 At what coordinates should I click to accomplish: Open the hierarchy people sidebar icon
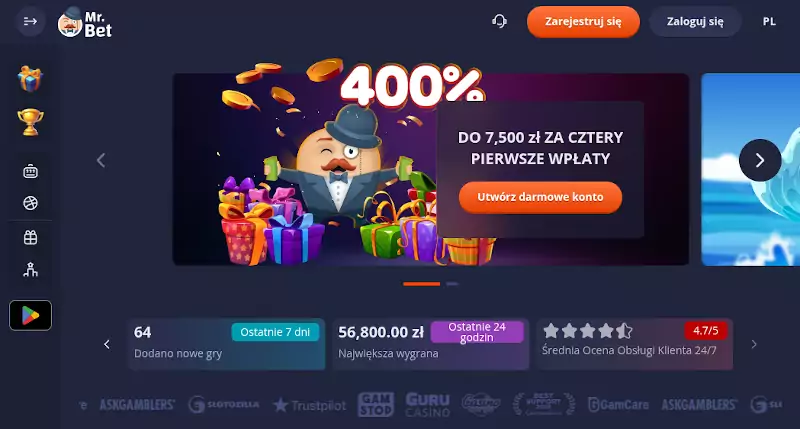(30, 269)
